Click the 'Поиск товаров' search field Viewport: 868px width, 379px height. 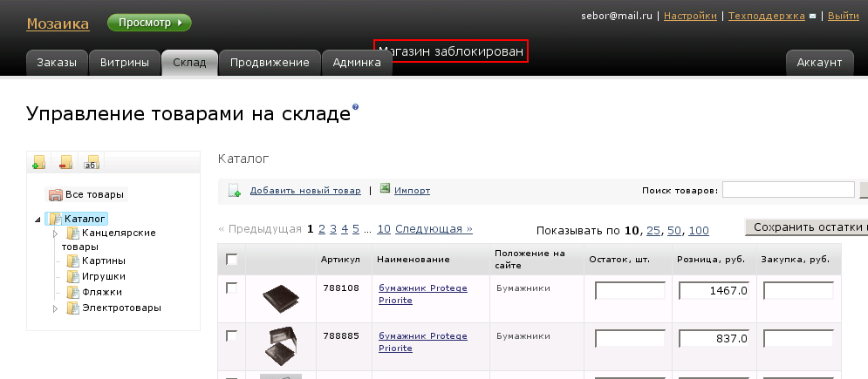pos(789,190)
